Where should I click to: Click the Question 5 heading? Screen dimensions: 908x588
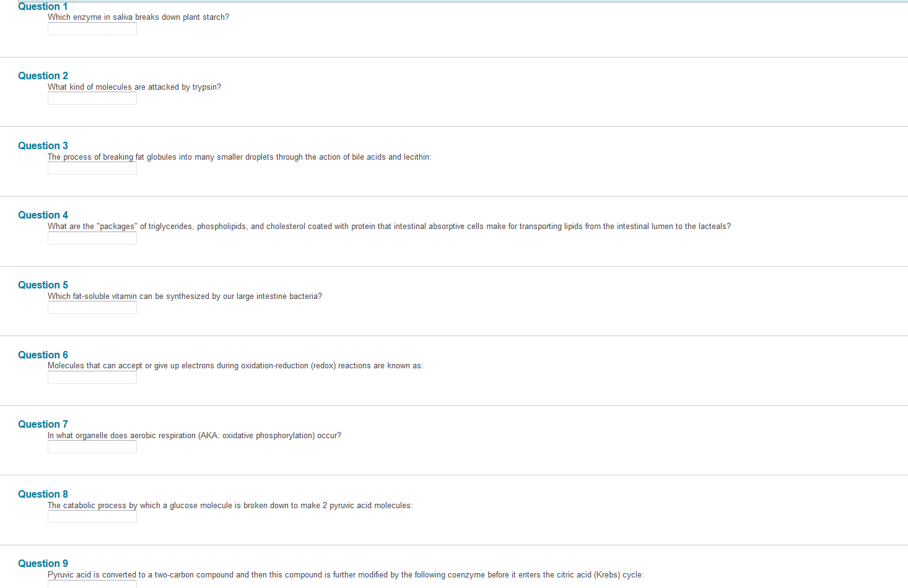click(x=43, y=285)
